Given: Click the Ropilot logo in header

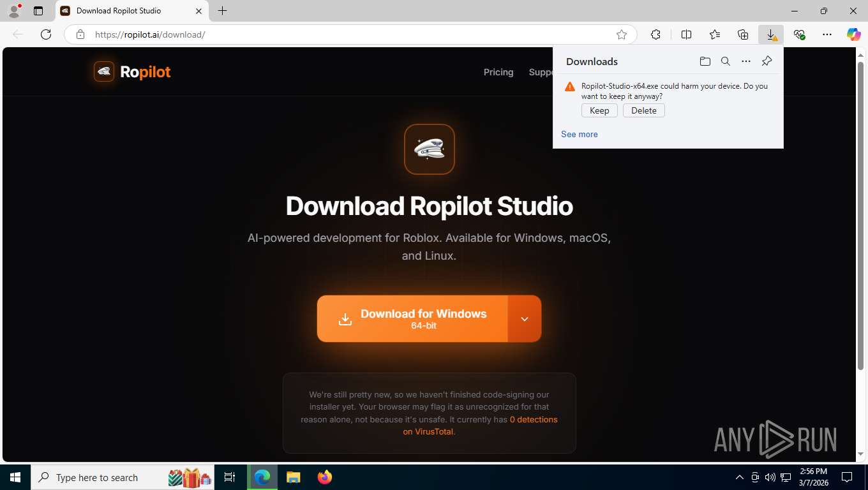Looking at the screenshot, I should [x=132, y=71].
